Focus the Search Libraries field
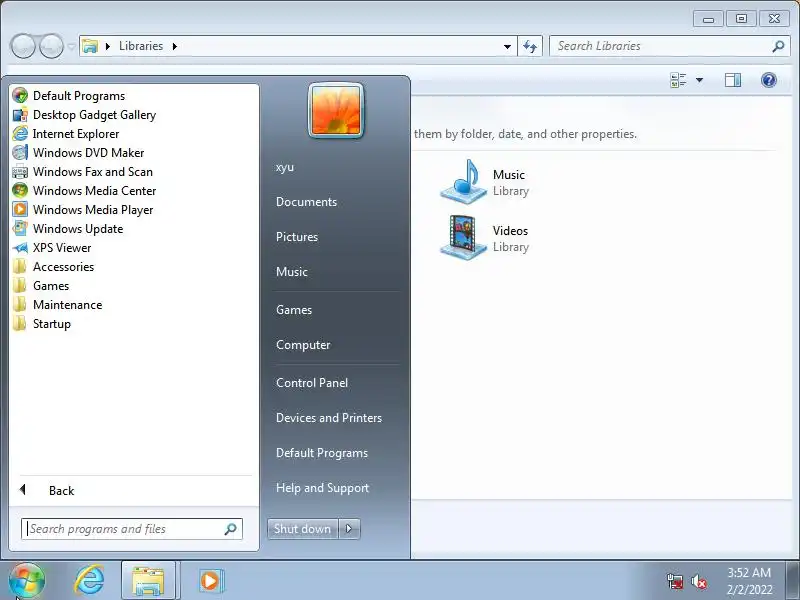The height and width of the screenshot is (600, 800). [669, 46]
